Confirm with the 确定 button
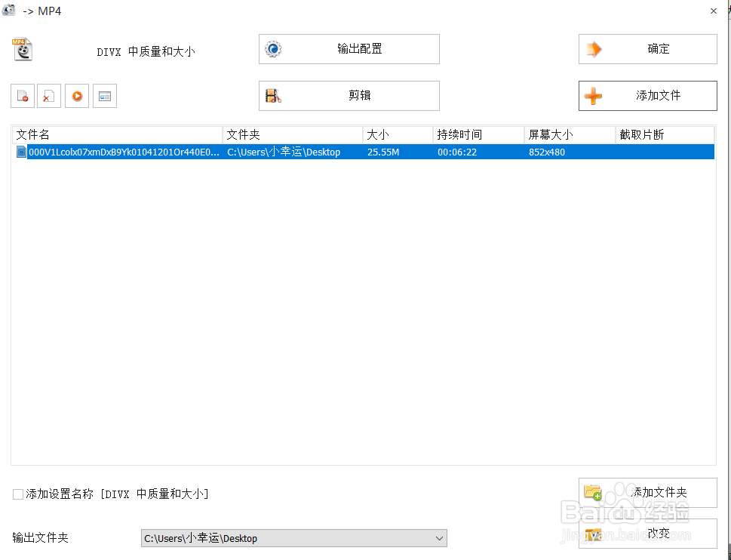This screenshot has height=560, width=731. tap(647, 49)
